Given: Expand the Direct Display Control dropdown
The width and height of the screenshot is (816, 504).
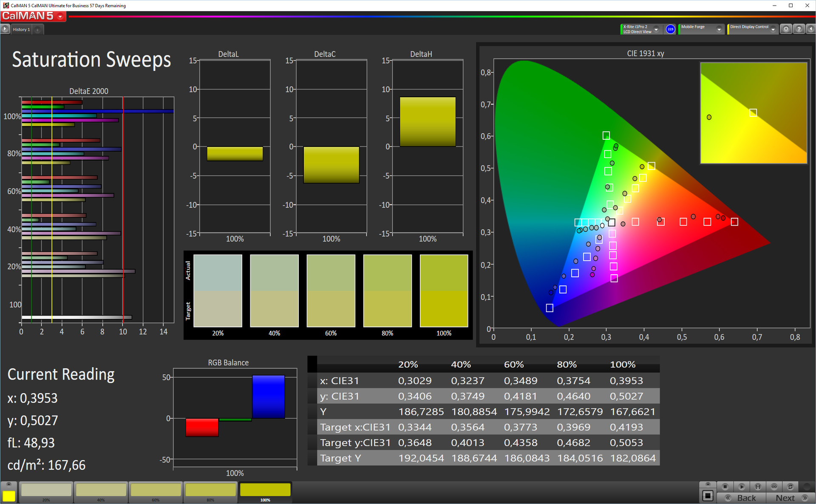Looking at the screenshot, I should [x=773, y=29].
